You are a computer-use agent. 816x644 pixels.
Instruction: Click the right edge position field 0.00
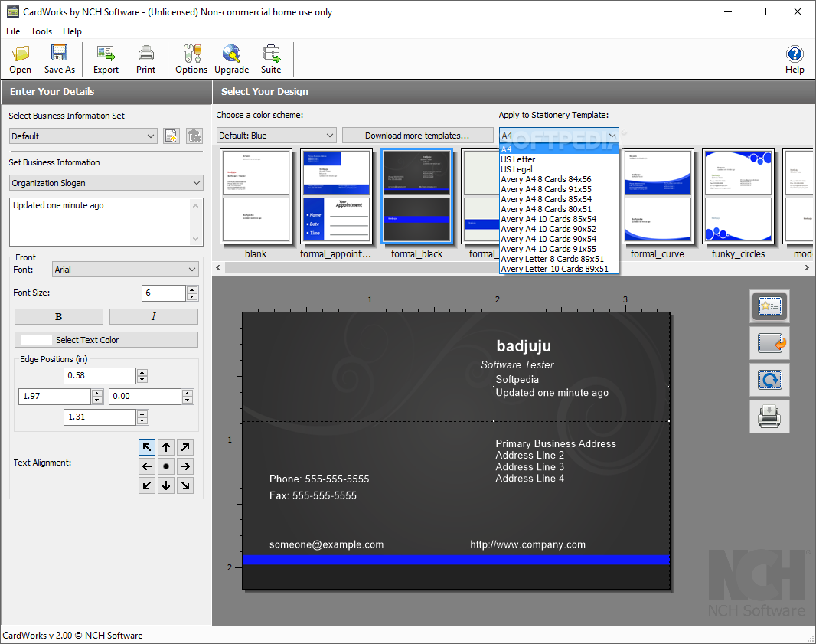pos(145,396)
